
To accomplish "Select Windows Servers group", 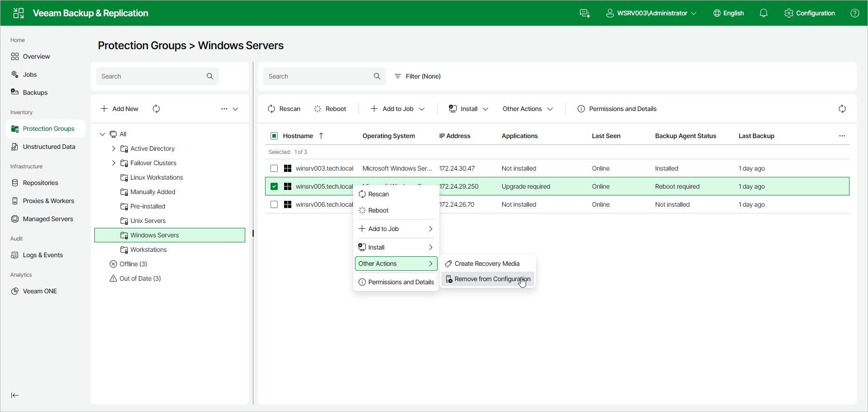I will (x=170, y=235).
